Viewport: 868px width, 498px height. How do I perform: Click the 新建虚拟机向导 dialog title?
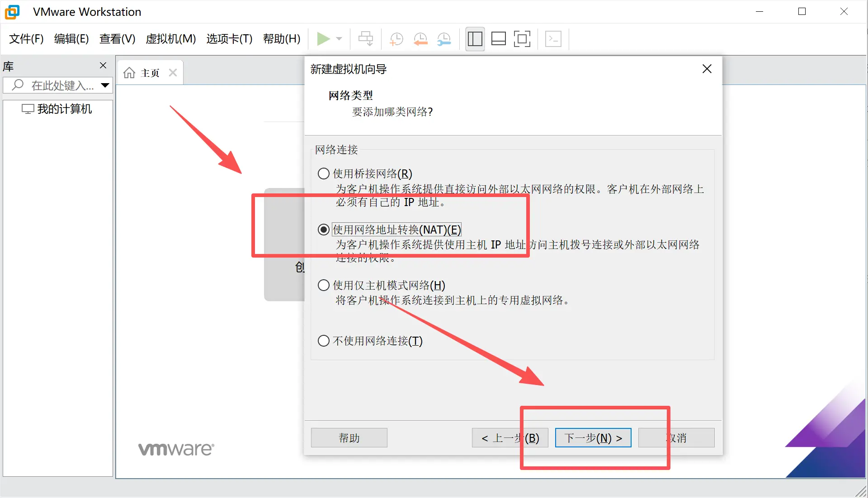pos(349,69)
